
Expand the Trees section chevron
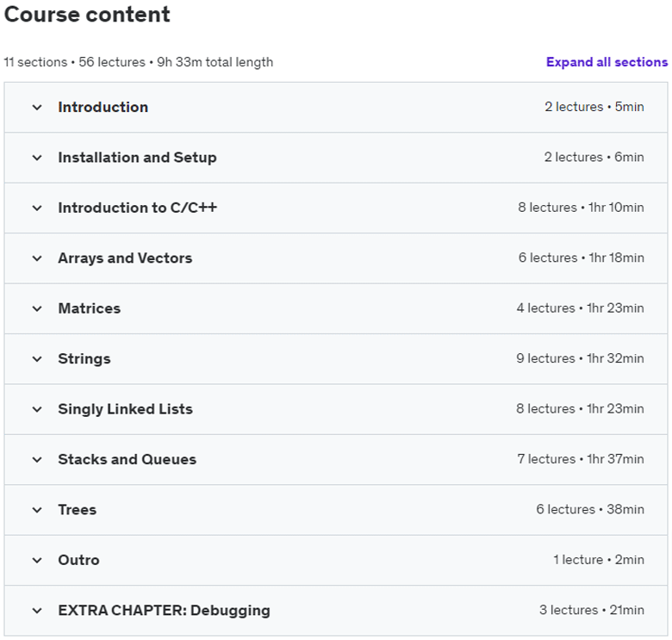(37, 510)
